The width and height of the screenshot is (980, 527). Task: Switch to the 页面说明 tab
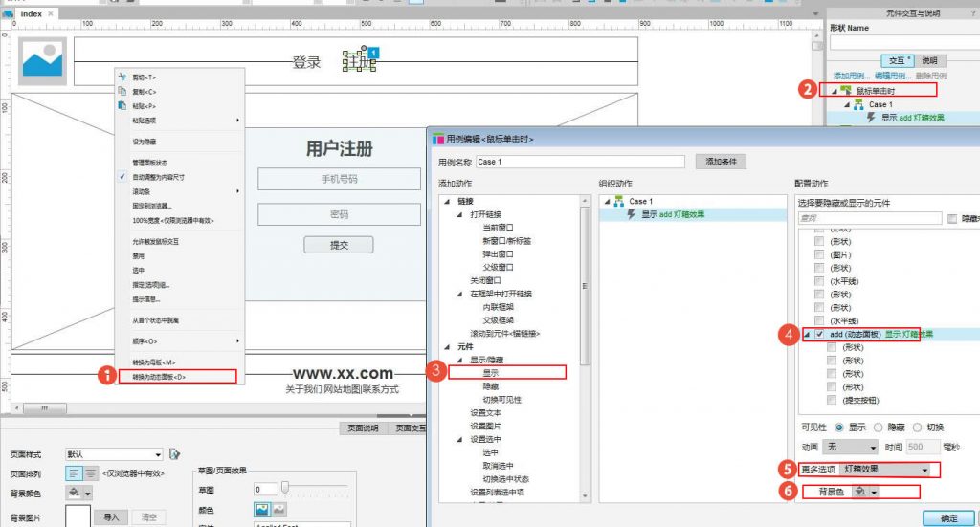pos(363,428)
